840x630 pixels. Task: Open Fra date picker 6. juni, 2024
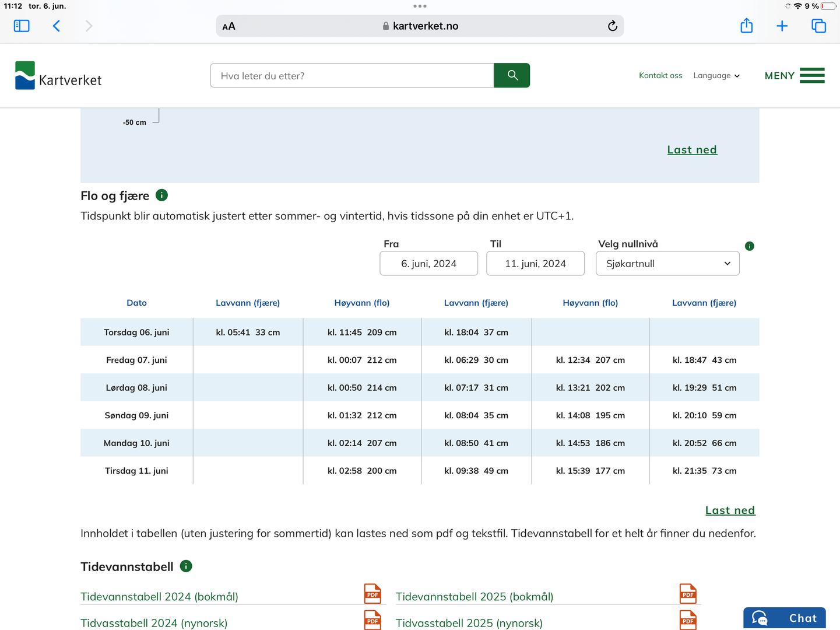pos(428,264)
